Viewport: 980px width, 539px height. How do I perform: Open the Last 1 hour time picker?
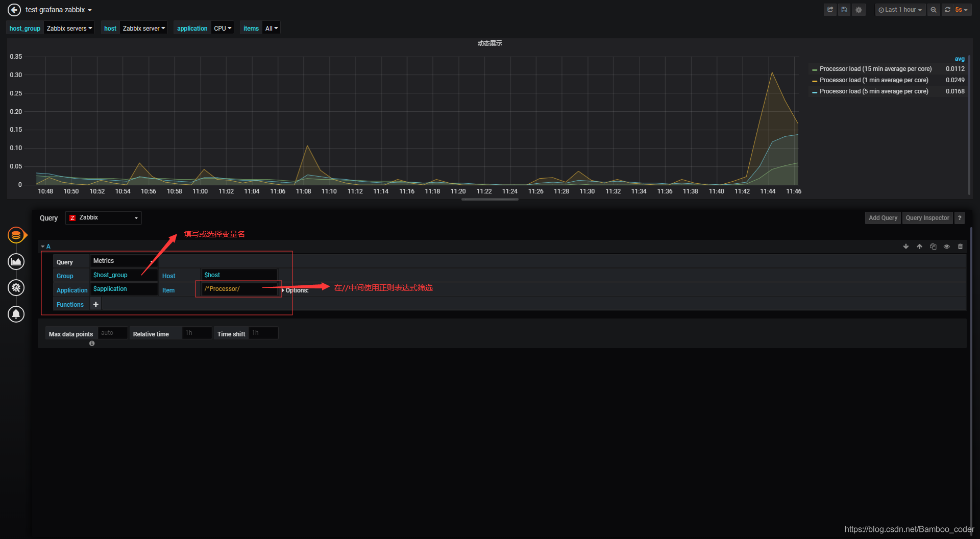point(900,10)
